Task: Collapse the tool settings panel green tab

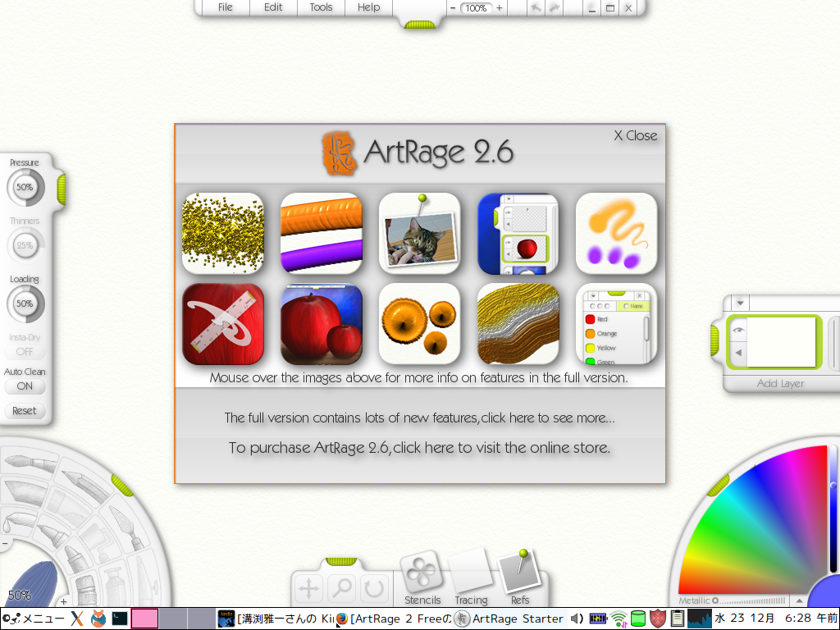Action: (x=62, y=189)
